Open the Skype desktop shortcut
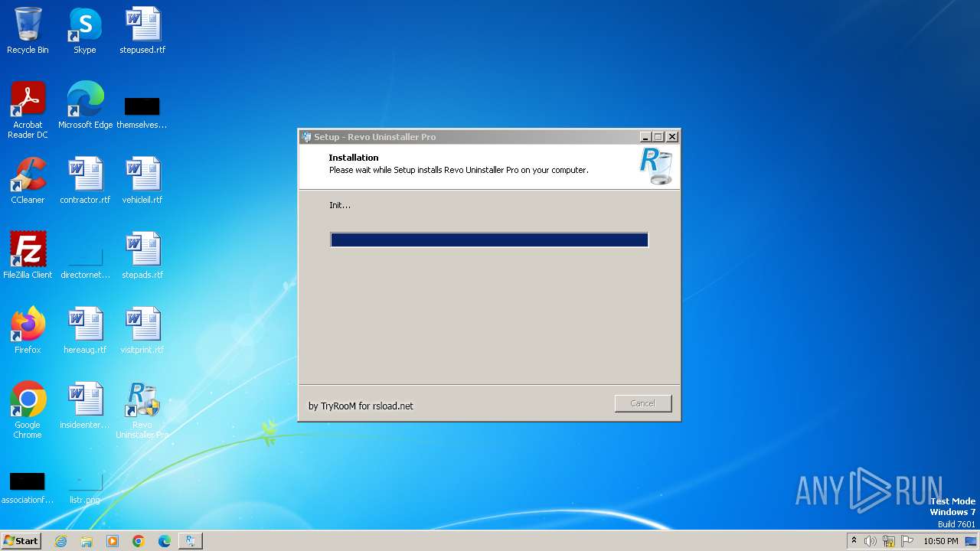 tap(85, 31)
